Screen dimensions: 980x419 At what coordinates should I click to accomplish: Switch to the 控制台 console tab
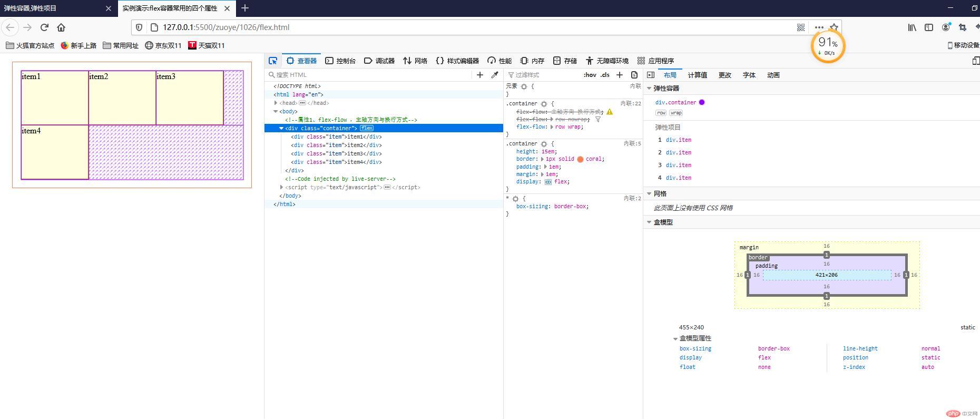(x=340, y=61)
